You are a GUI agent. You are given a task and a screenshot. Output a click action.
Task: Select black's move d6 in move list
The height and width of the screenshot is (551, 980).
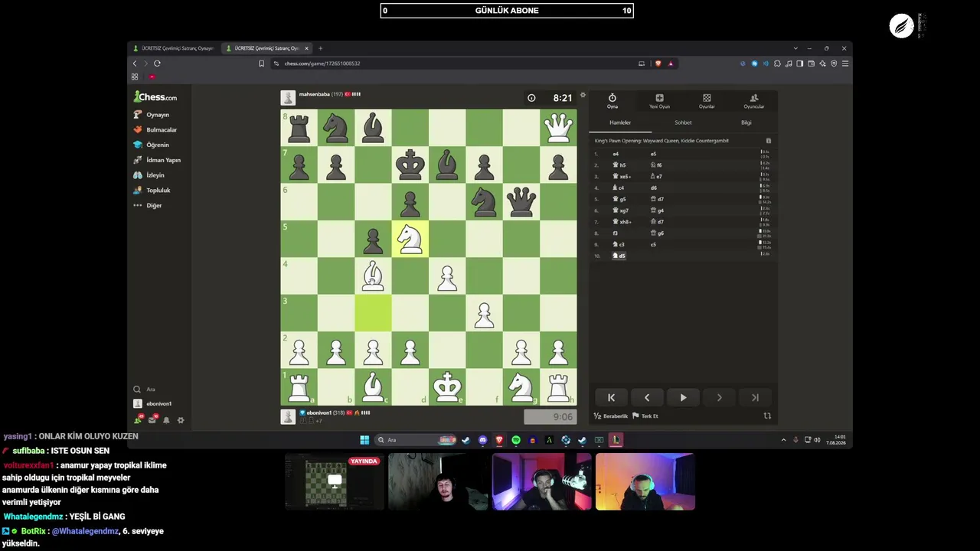(653, 187)
